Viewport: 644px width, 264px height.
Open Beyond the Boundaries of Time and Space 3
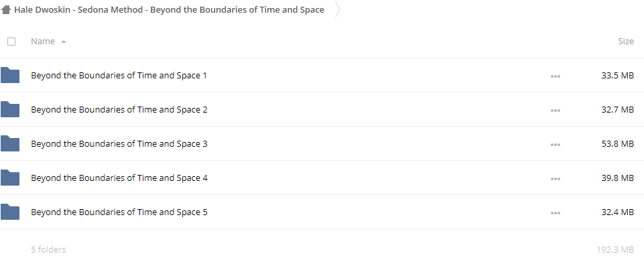[119, 143]
